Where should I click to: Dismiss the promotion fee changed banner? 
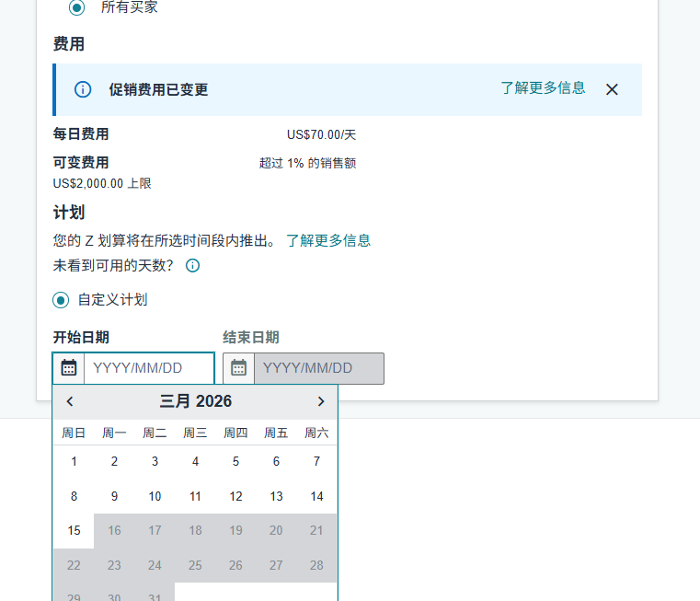click(x=612, y=89)
